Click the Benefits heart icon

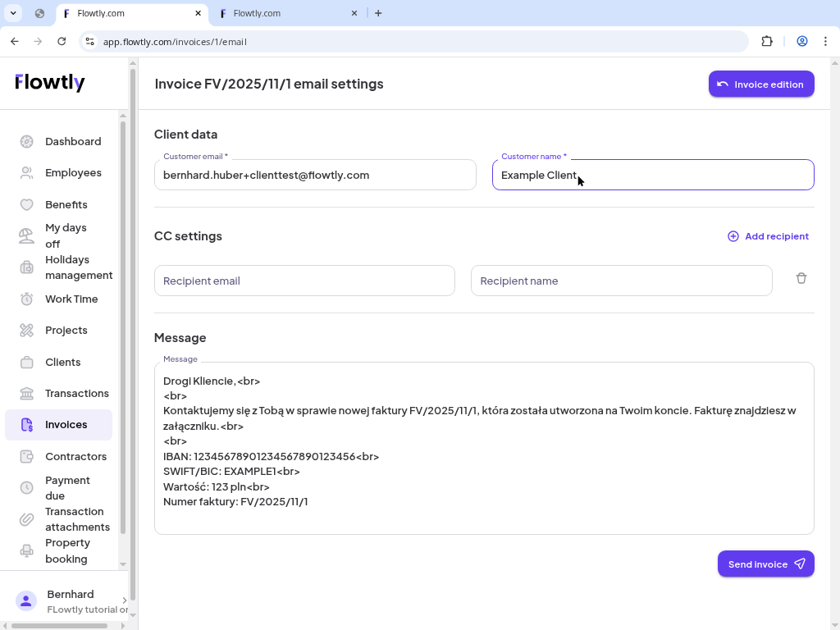pos(26,204)
